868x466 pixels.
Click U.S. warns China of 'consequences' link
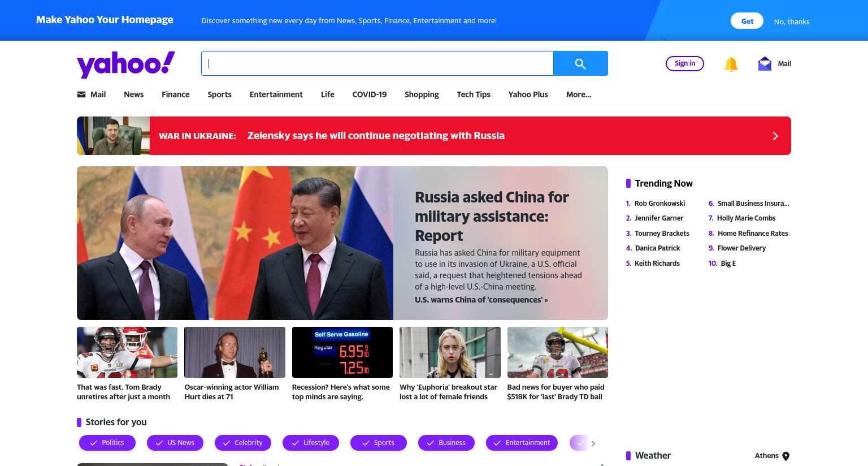coord(481,300)
